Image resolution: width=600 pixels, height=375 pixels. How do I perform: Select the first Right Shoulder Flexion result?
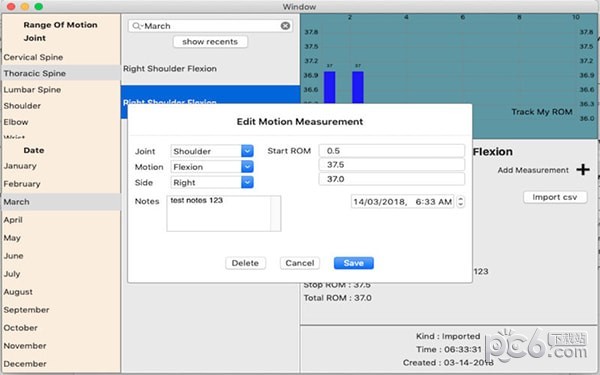tap(210, 69)
